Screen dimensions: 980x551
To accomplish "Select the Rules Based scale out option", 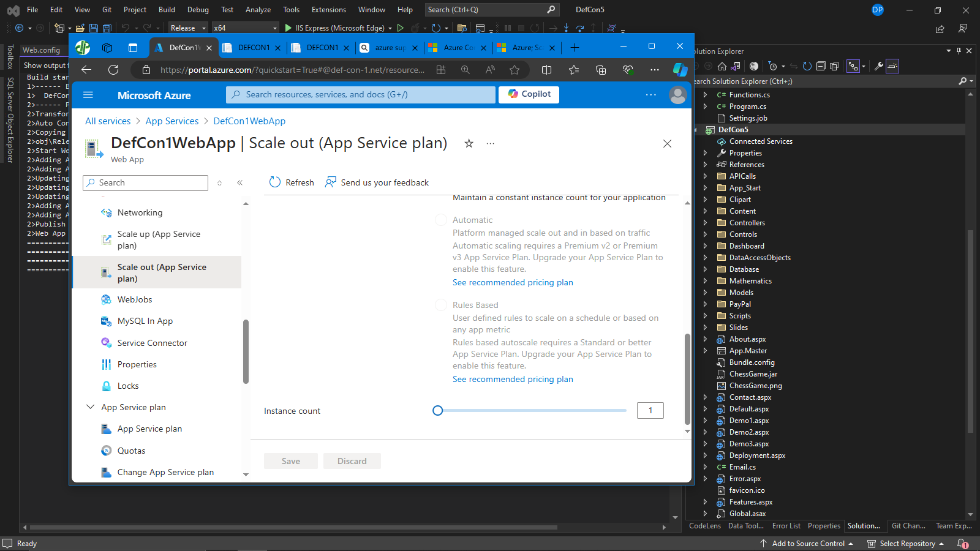I will click(440, 305).
